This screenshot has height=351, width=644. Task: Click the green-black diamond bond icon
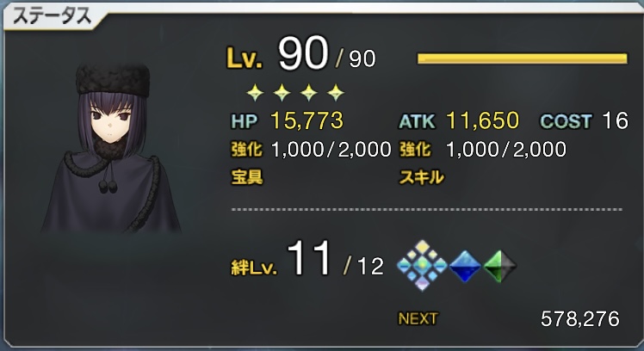point(500,266)
